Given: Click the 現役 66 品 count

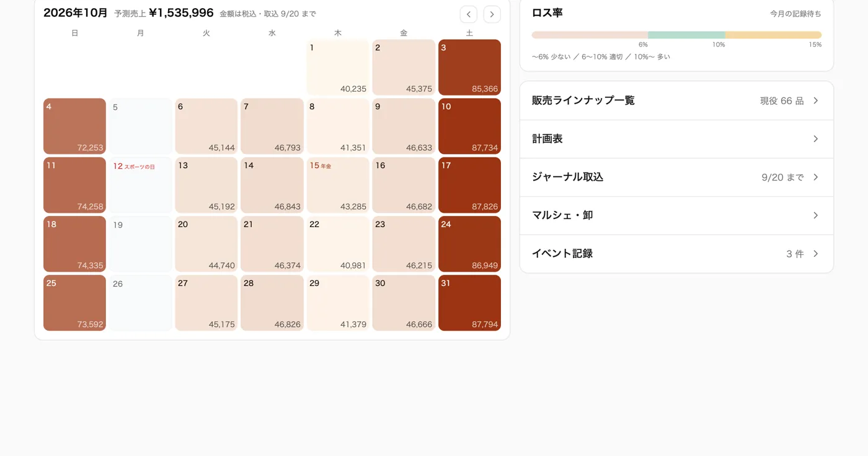Looking at the screenshot, I should pyautogui.click(x=782, y=101).
